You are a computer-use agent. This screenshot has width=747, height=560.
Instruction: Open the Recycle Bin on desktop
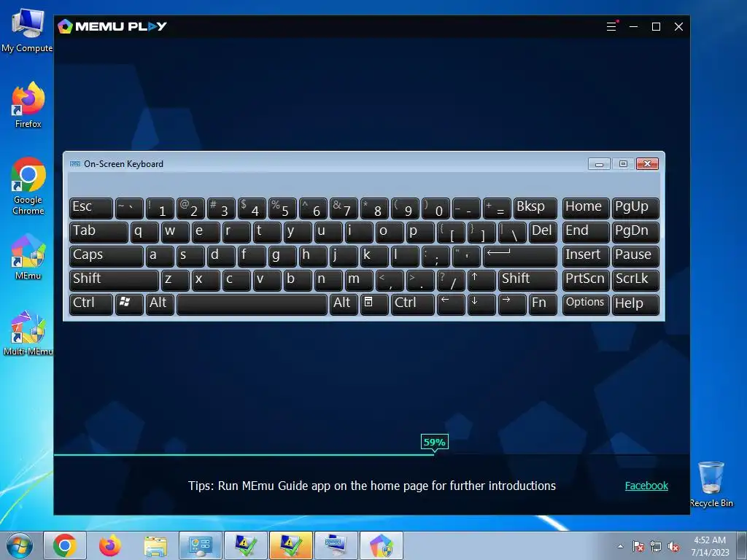711,484
